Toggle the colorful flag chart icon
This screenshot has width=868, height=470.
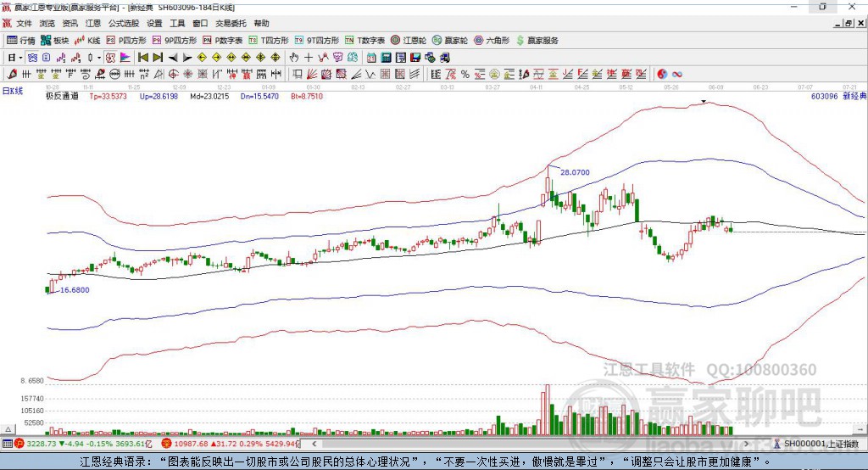coord(125,58)
